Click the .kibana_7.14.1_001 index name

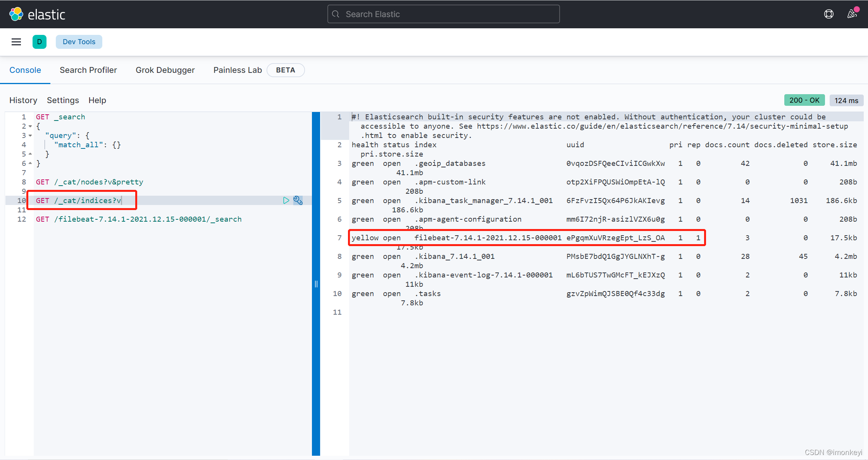tap(455, 257)
